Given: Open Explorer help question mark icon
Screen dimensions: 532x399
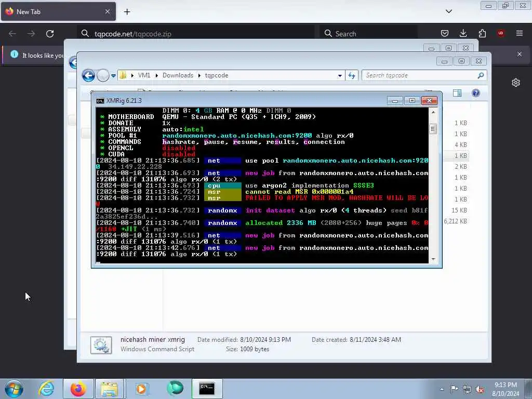Looking at the screenshot, I should point(476,93).
